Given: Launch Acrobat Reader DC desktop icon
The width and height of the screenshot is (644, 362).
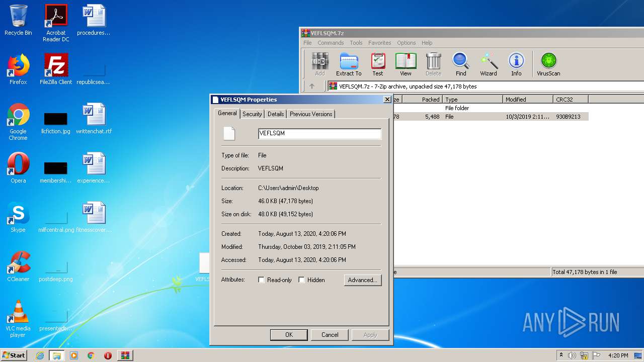Looking at the screenshot, I should click(x=56, y=23).
